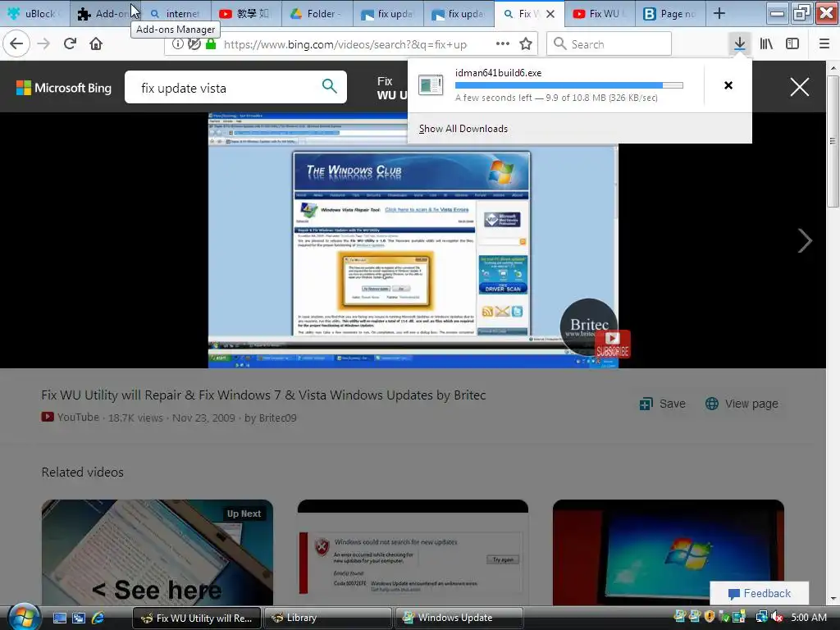Switch to the Fix WU YouTube tab

(x=600, y=14)
